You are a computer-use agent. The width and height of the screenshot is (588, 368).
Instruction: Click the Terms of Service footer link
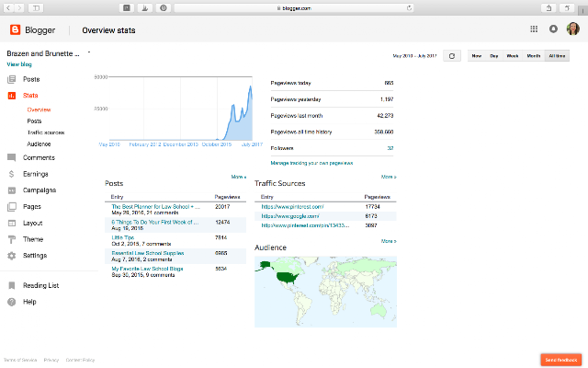coord(20,360)
